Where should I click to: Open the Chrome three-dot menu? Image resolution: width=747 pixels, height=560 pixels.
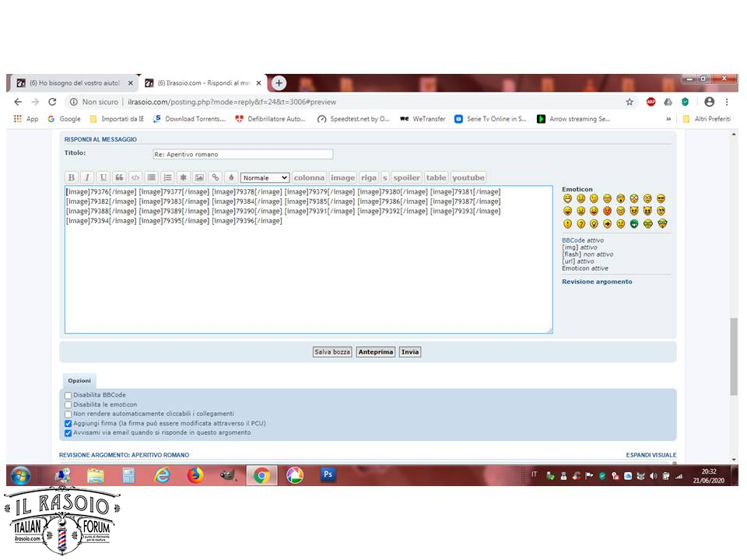click(x=727, y=102)
